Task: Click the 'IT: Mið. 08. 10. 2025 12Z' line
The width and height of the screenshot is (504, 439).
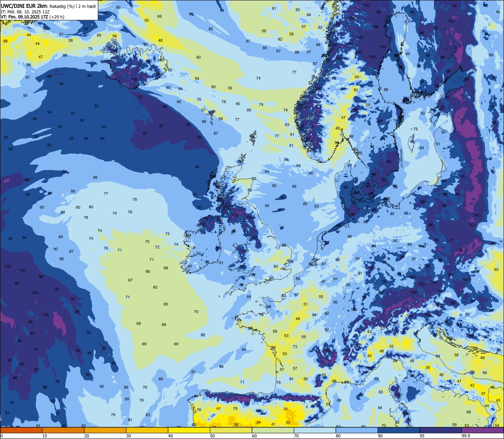Action: click(25, 12)
